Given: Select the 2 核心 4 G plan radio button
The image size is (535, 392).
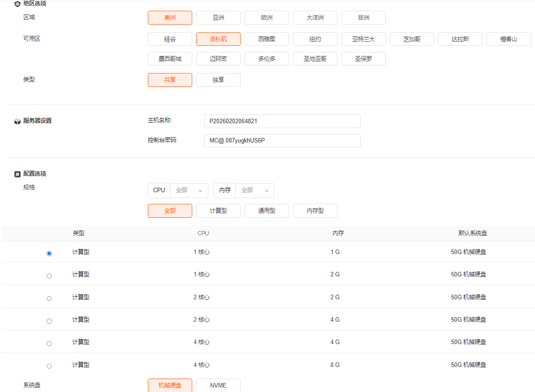Looking at the screenshot, I should (49, 321).
